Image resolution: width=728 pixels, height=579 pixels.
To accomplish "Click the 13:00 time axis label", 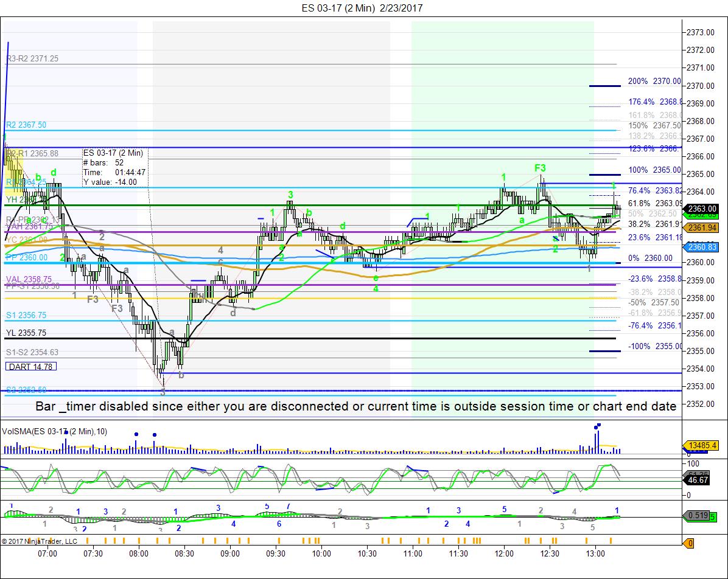I will click(596, 553).
